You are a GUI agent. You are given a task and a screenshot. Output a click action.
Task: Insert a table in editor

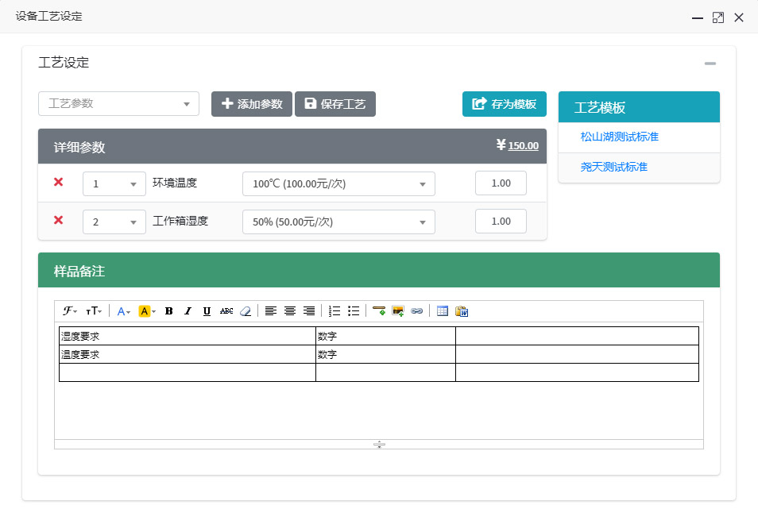coord(443,311)
